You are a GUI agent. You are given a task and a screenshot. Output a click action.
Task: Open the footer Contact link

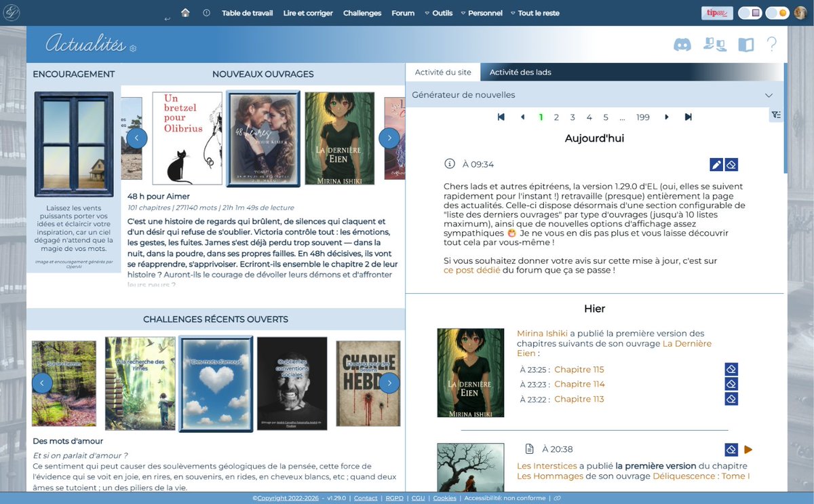click(366, 498)
